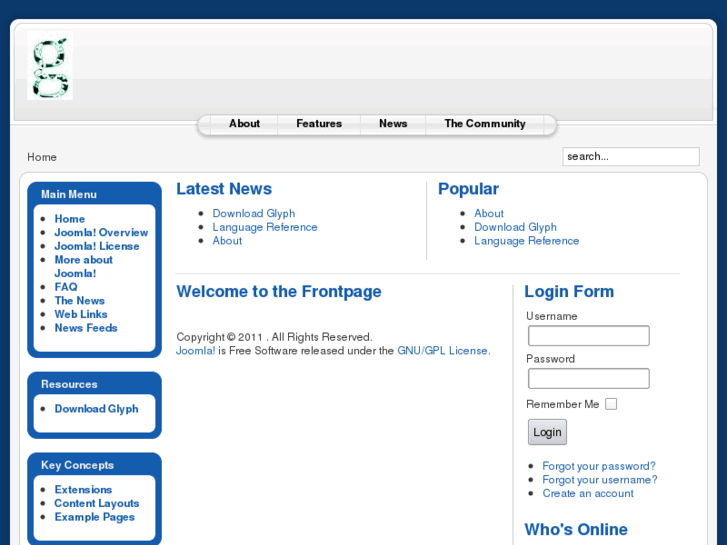Open Joomla! License in Main Menu

pos(97,246)
